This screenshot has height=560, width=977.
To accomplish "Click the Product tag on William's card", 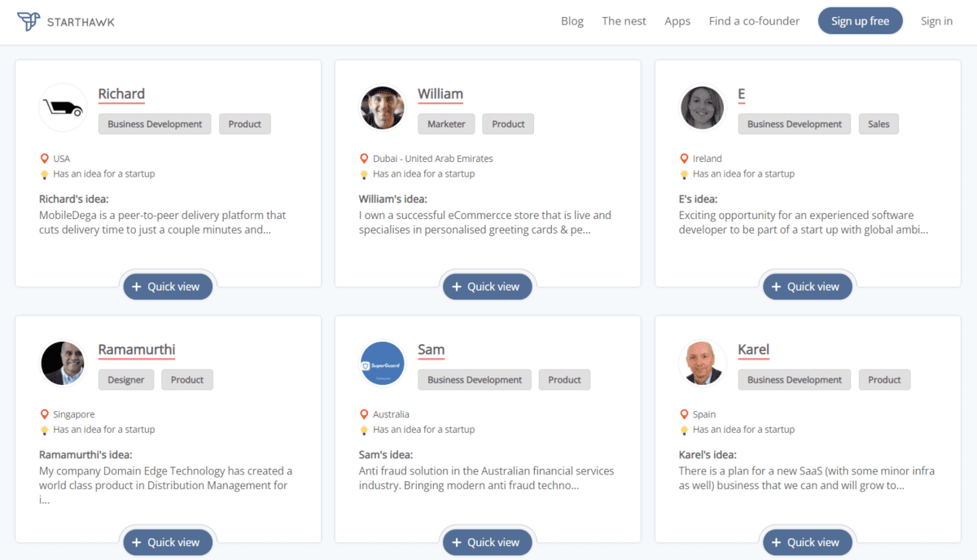I will 507,124.
